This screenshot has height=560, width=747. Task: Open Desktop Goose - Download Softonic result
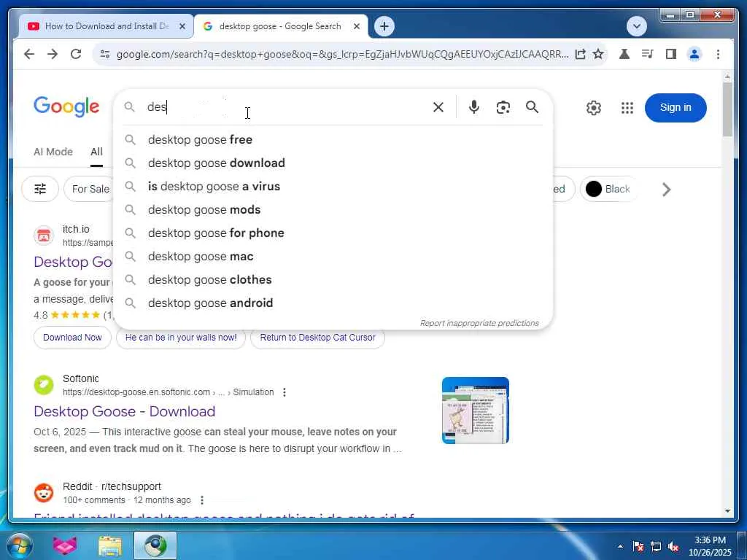click(x=124, y=411)
